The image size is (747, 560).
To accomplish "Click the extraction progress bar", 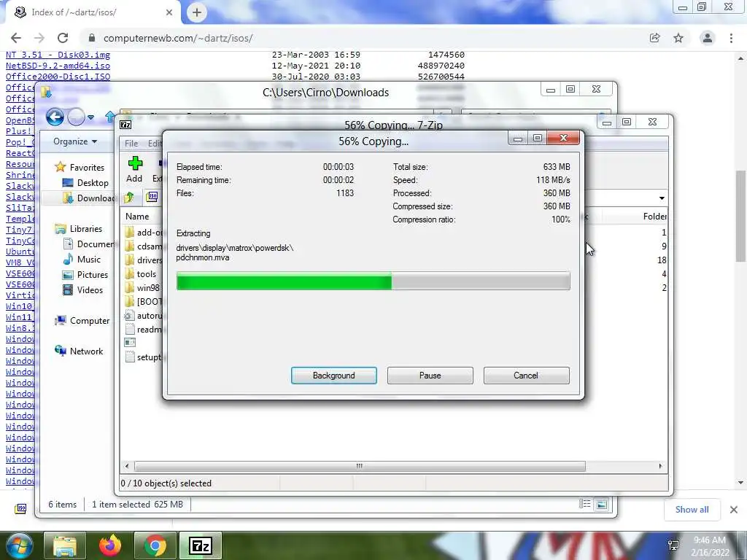I will (x=373, y=281).
